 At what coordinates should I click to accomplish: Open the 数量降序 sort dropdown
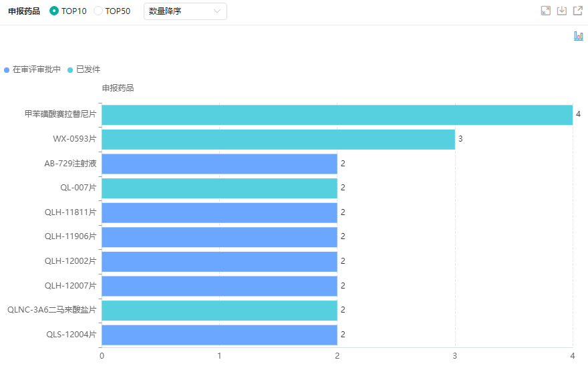click(x=185, y=11)
